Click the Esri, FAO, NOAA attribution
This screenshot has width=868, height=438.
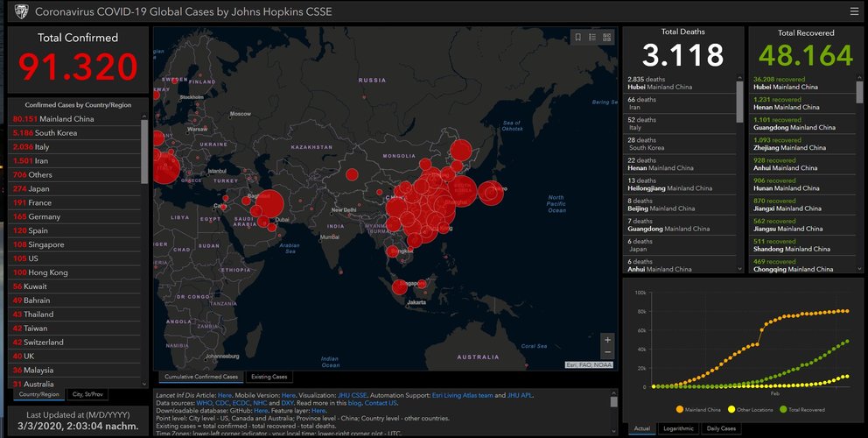point(589,364)
